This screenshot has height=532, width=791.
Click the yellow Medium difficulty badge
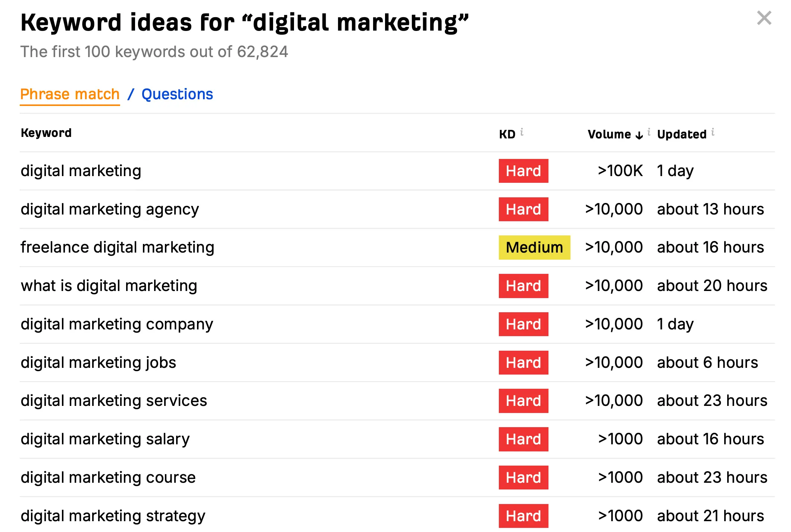coord(534,247)
